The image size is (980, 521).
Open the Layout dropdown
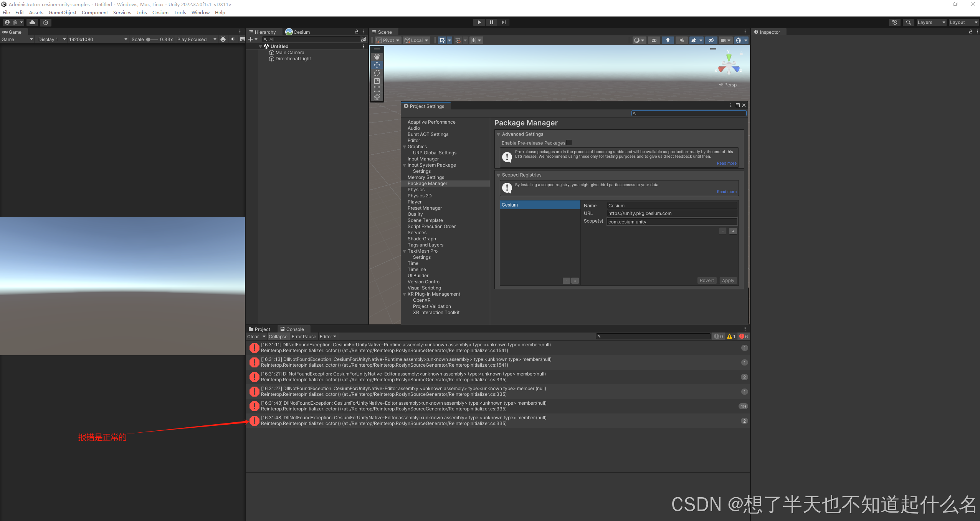tap(963, 22)
